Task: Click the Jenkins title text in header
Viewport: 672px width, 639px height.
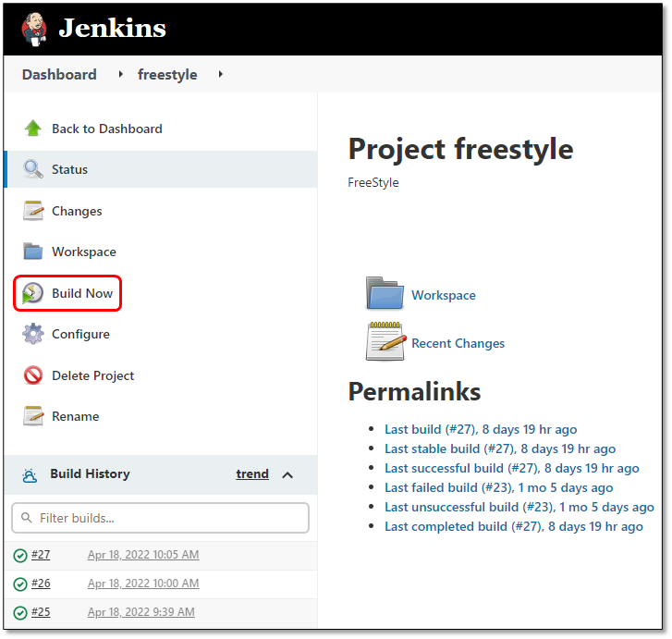Action: coord(112,29)
